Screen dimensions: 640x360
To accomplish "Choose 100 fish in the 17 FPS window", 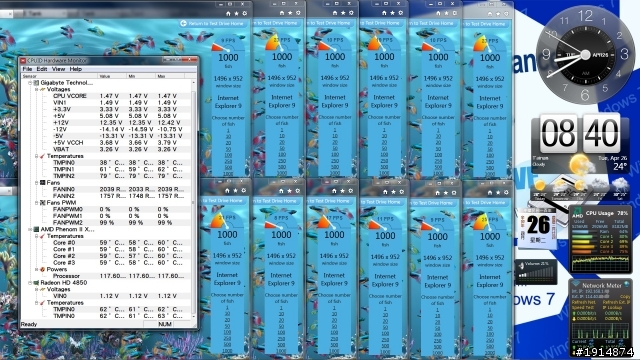I will tap(334, 332).
